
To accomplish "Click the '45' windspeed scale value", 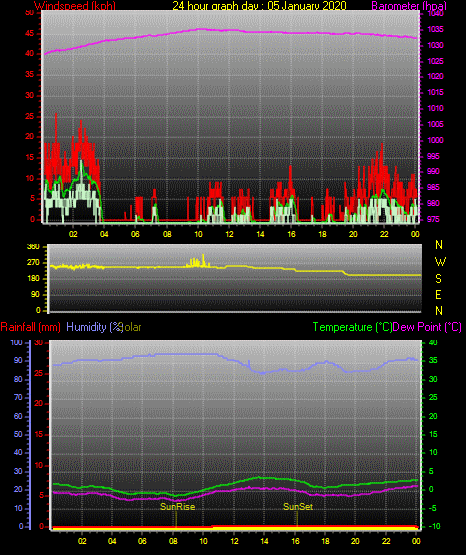I will pos(30,34).
